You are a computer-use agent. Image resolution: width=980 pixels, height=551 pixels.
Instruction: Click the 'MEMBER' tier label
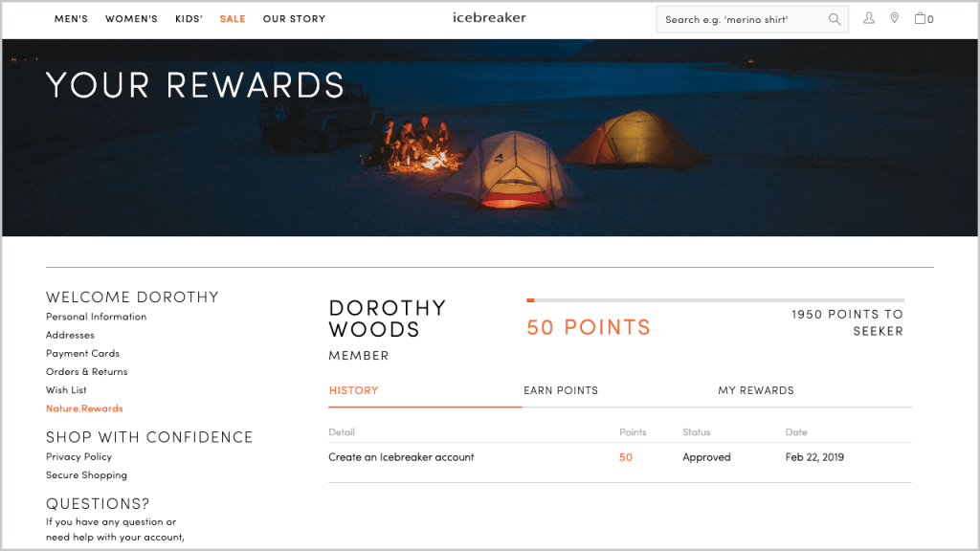point(359,356)
